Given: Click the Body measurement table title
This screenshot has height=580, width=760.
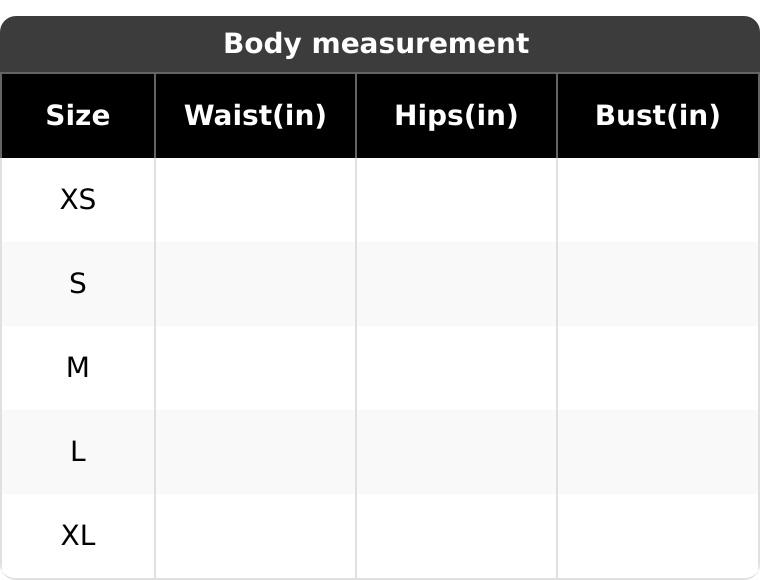Looking at the screenshot, I should (x=376, y=44).
